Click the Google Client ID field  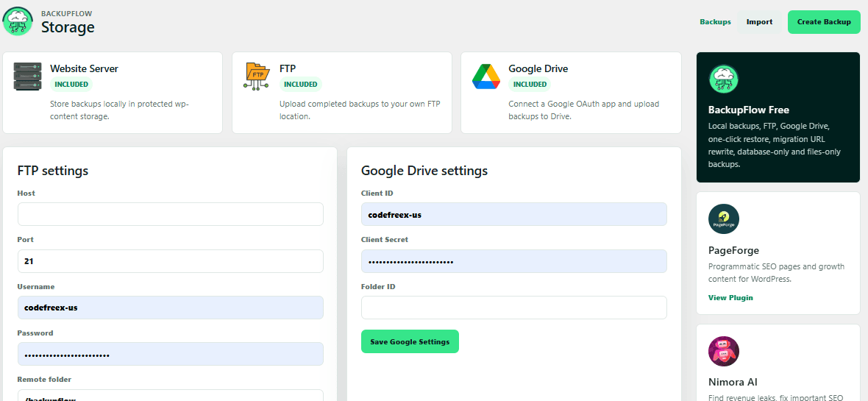click(514, 214)
